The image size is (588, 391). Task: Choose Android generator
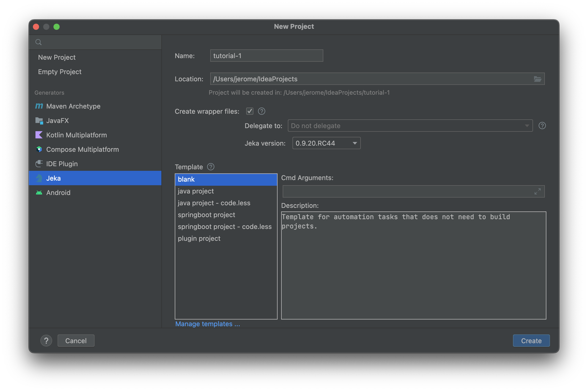pyautogui.click(x=95, y=192)
